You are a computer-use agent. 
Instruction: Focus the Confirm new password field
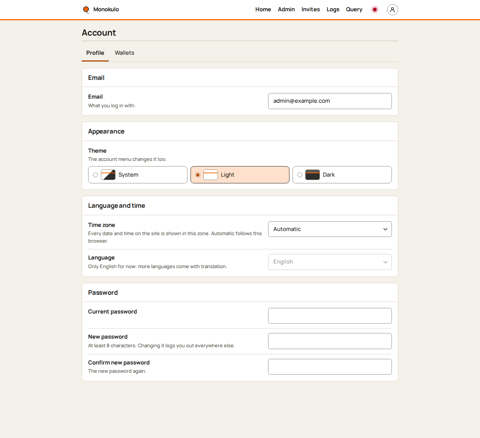[330, 367]
